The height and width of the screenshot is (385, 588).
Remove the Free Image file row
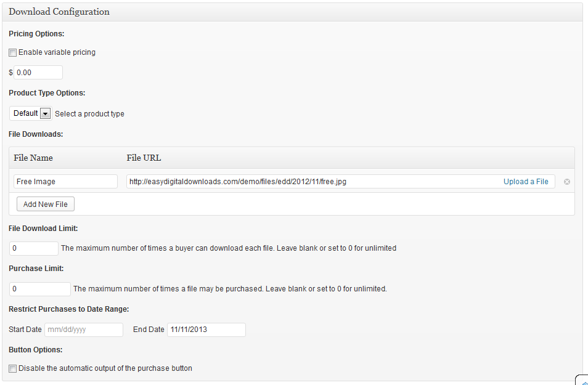pos(566,182)
